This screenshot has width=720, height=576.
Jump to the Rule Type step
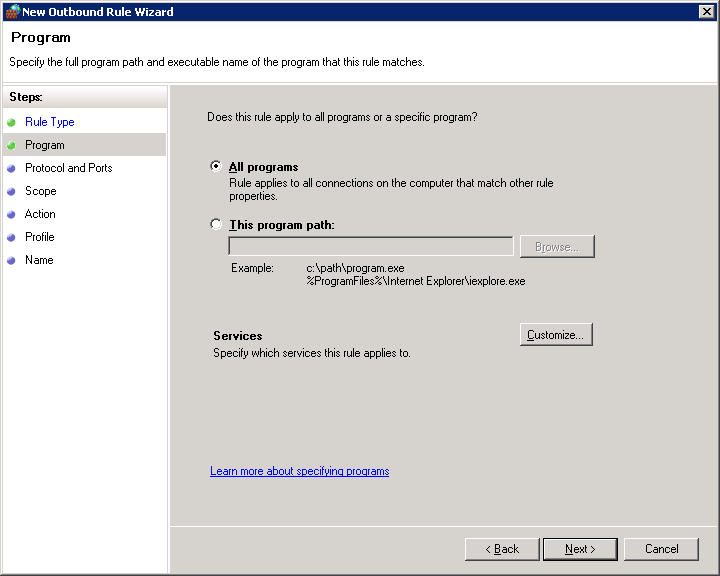click(x=50, y=122)
